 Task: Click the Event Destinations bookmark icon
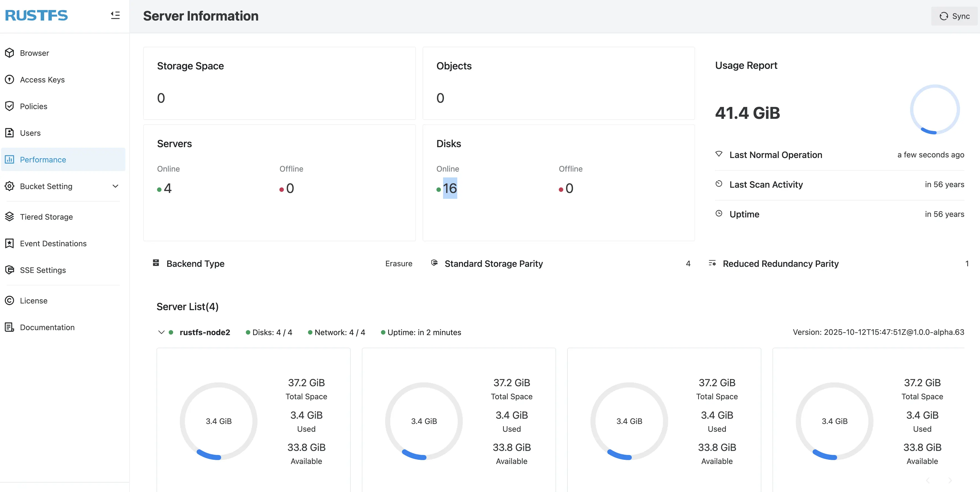[9, 243]
